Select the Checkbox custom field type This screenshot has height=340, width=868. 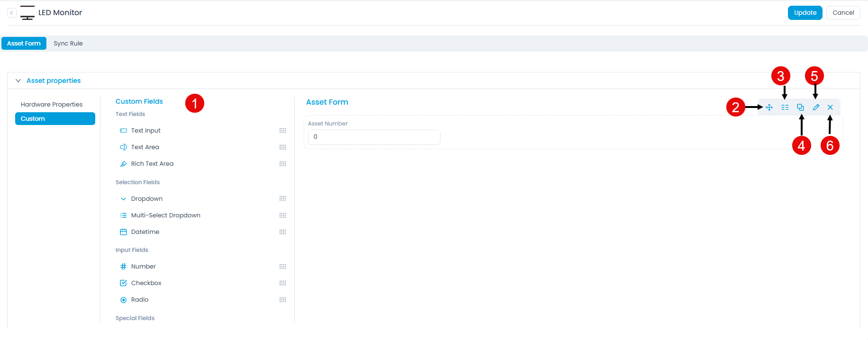coord(146,283)
